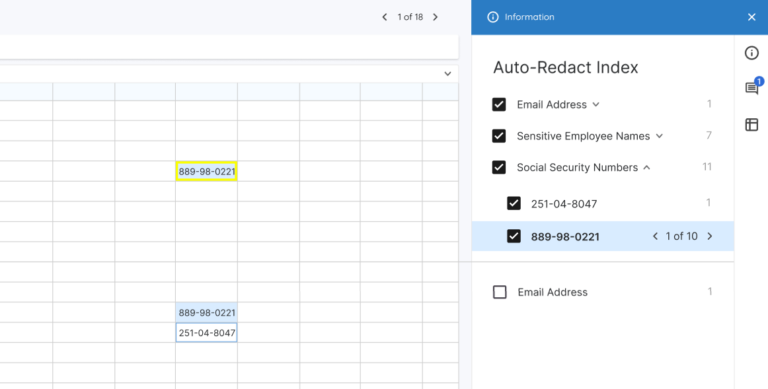Expand Sensitive Employee Names chevron
Image resolution: width=768 pixels, height=389 pixels.
click(659, 136)
